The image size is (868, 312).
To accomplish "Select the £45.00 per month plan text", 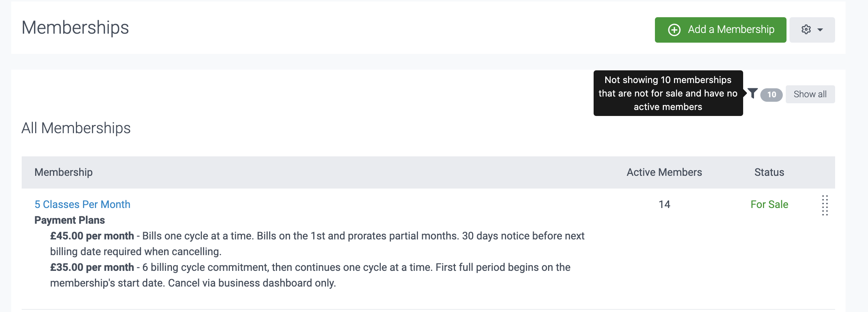I will pos(92,236).
